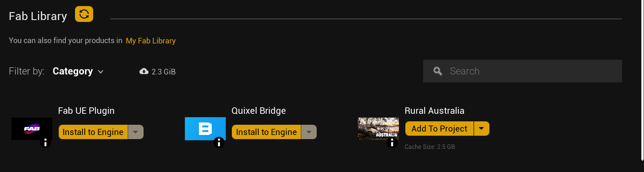This screenshot has height=172, width=644.
Task: Show info for Fab UE Plugin
Action: tap(45, 143)
